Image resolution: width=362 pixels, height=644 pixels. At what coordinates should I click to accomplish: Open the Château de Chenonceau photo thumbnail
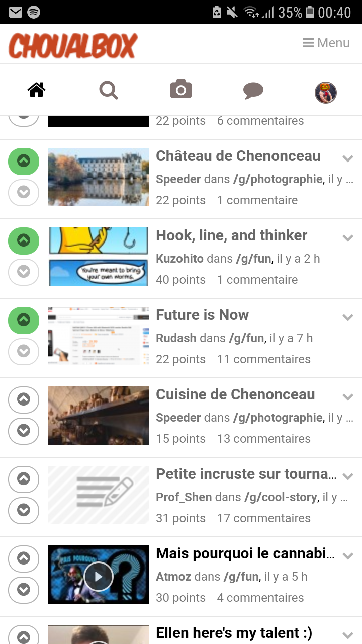pyautogui.click(x=99, y=177)
